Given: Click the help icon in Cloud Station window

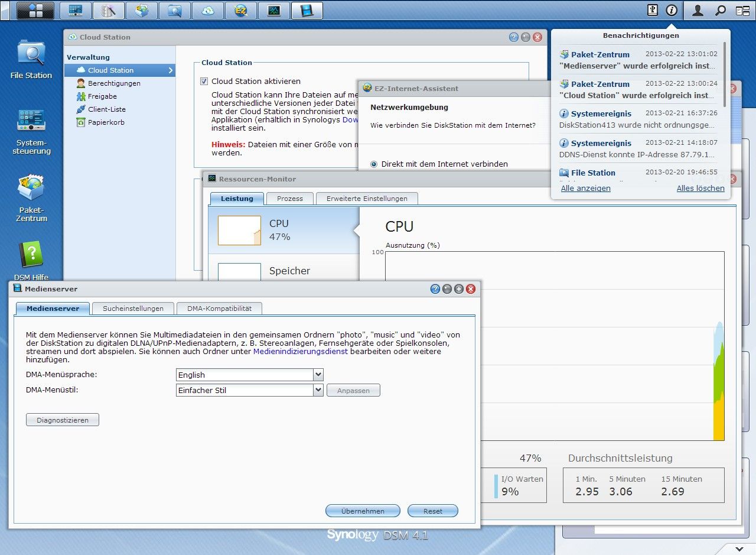Looking at the screenshot, I should tap(514, 37).
